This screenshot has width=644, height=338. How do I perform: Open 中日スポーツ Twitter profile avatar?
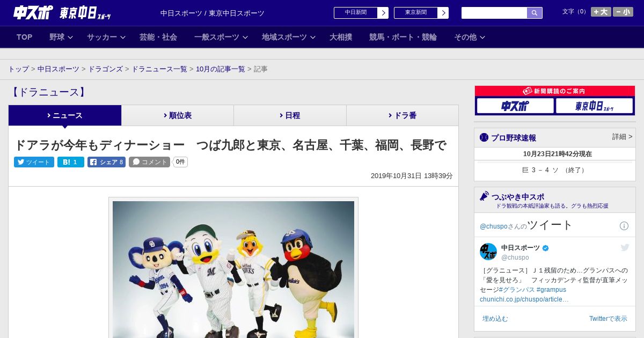tap(488, 252)
